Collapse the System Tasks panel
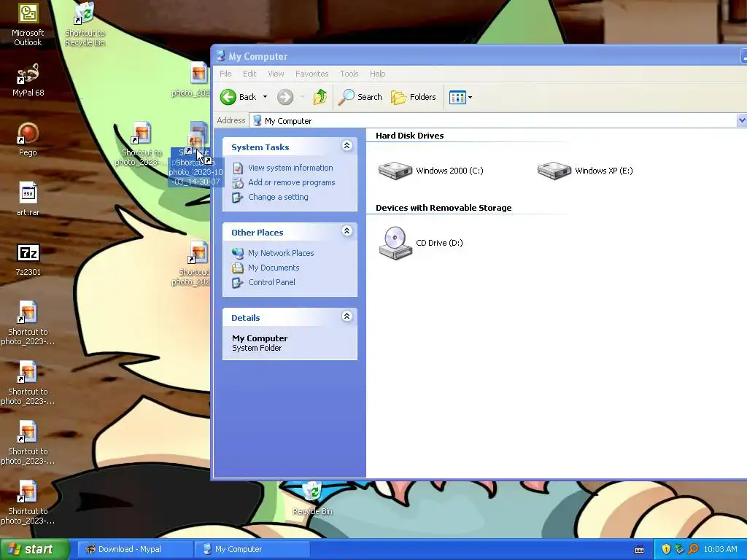Viewport: 747px width, 560px height. tap(347, 146)
